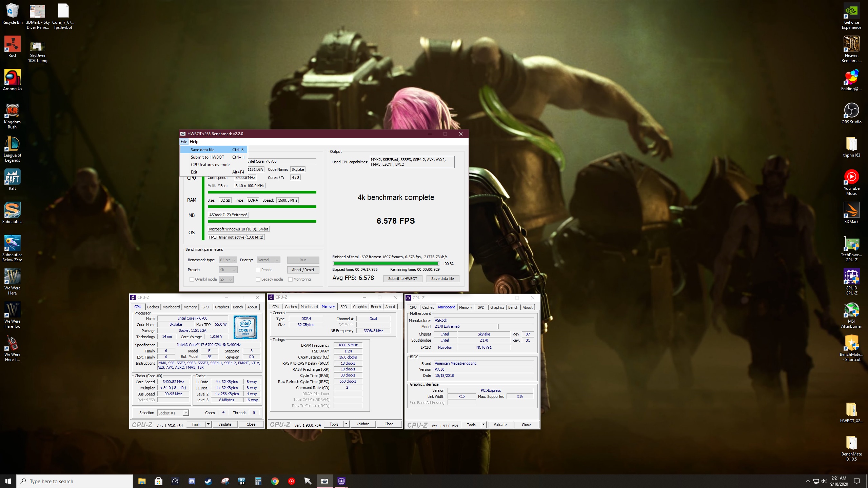The height and width of the screenshot is (488, 868).
Task: Click Save data file button in Output
Action: pos(442,279)
